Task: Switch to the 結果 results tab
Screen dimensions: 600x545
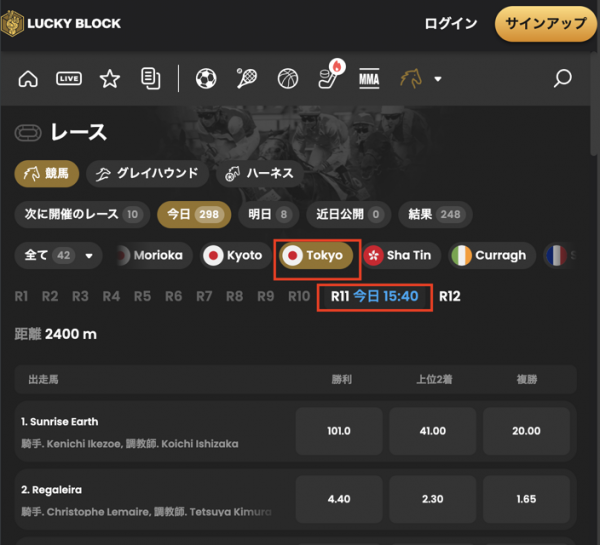Action: (435, 214)
